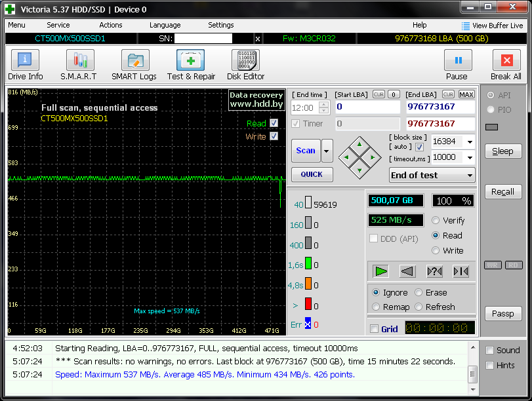
Task: Click the Recall button
Action: coord(503,192)
